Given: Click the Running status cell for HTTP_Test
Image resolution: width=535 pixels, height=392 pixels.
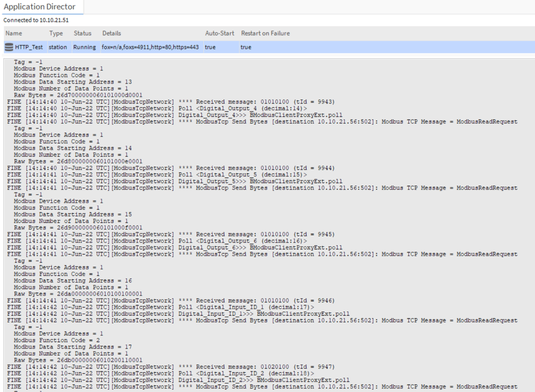Looking at the screenshot, I should pos(84,47).
